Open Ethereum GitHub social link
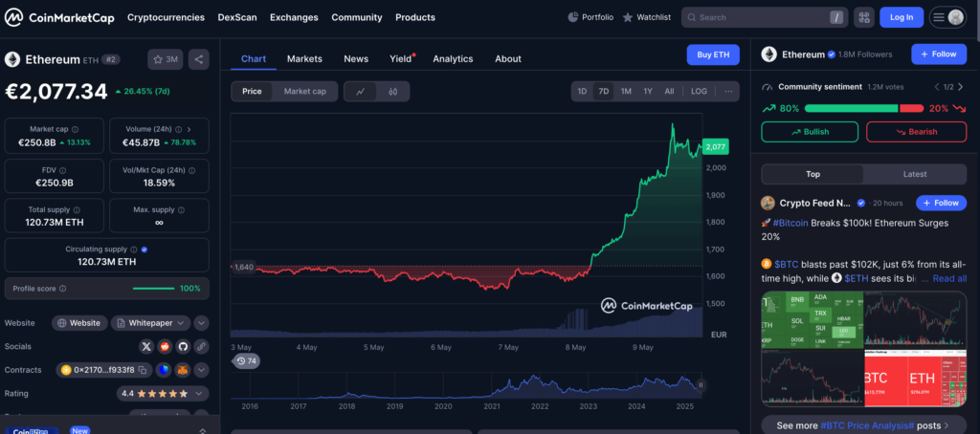The height and width of the screenshot is (434, 980). pyautogui.click(x=183, y=346)
